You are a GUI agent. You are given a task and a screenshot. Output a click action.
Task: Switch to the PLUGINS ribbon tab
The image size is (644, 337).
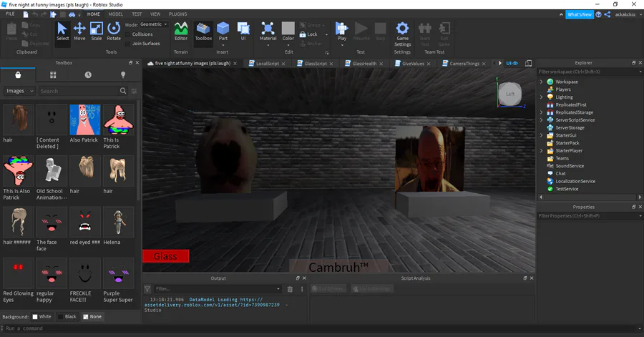click(x=178, y=14)
